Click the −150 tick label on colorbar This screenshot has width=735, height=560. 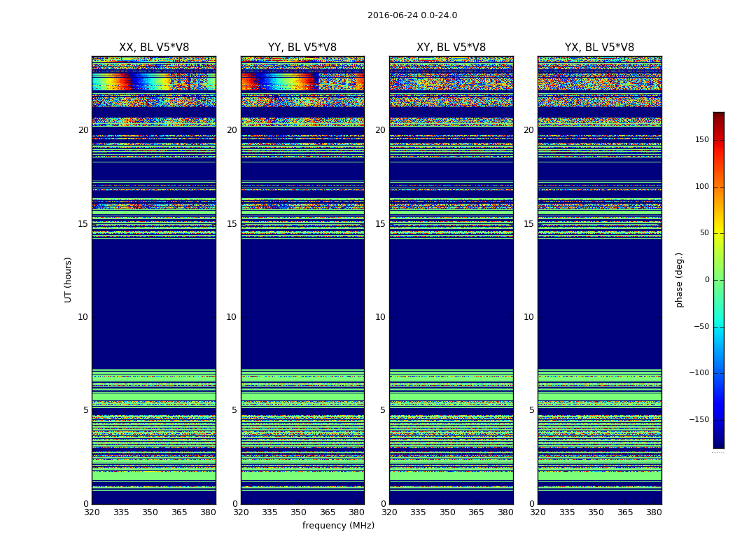(699, 420)
